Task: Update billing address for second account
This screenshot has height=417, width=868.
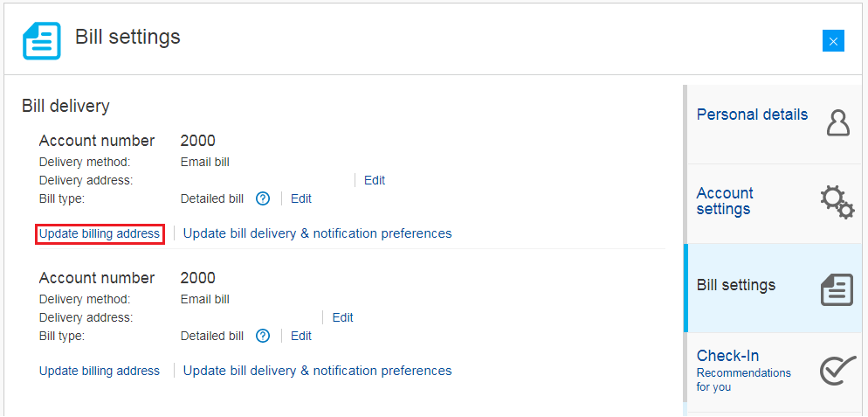Action: (100, 371)
